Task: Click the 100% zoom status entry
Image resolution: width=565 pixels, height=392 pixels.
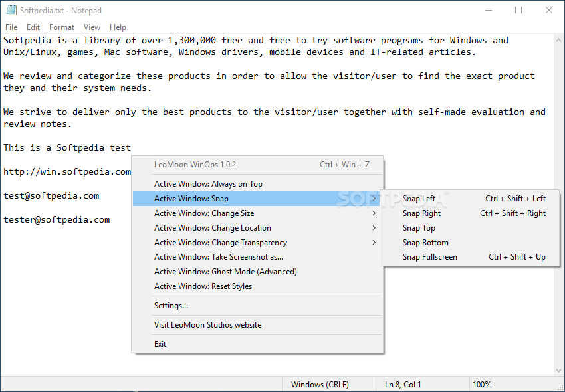Action: pyautogui.click(x=482, y=385)
